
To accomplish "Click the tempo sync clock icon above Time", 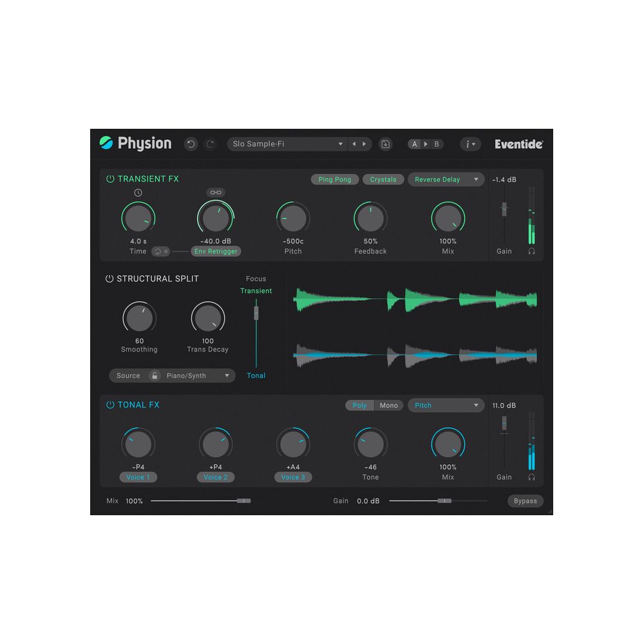I will tap(138, 193).
